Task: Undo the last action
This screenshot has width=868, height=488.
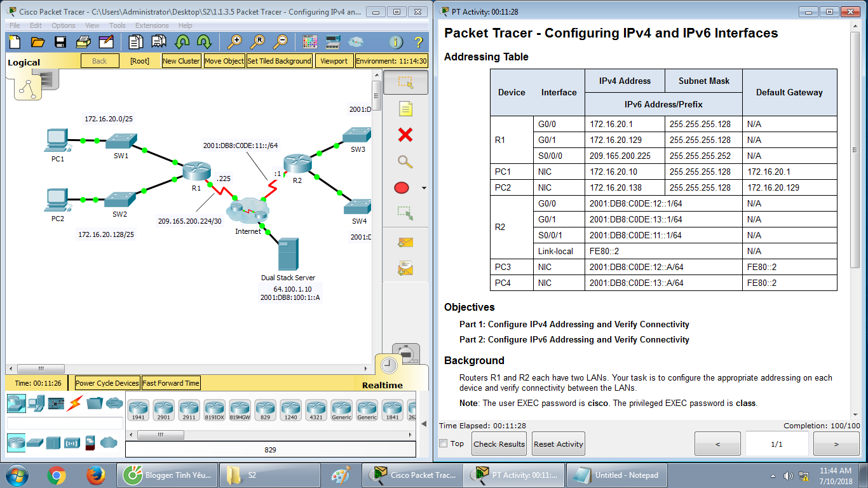Action: (182, 42)
